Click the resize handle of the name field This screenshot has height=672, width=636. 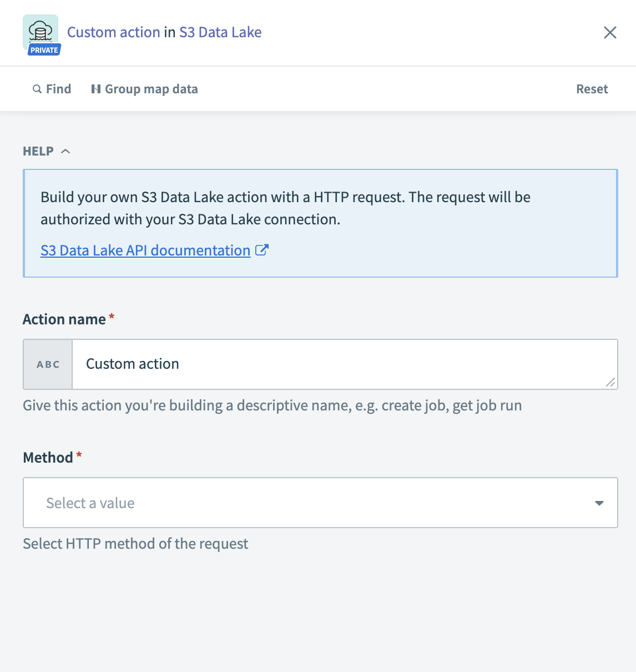coord(611,383)
